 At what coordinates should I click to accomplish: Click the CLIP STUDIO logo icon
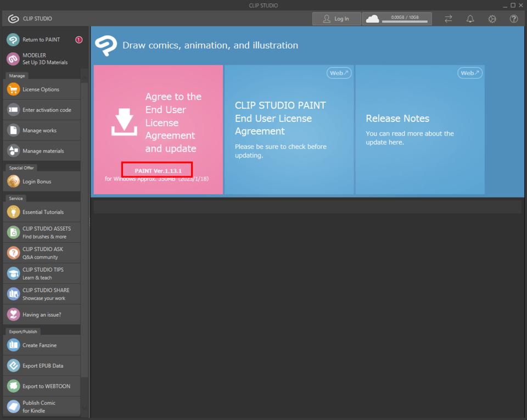(x=13, y=19)
